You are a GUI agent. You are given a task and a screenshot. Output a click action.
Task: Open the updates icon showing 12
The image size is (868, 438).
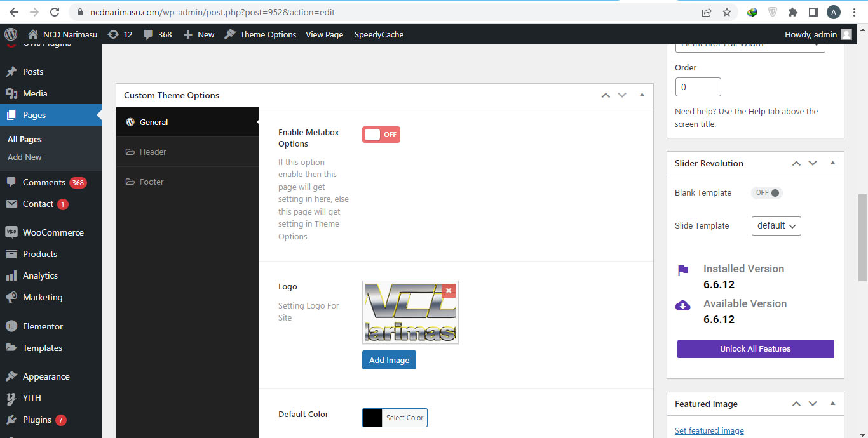coord(113,34)
